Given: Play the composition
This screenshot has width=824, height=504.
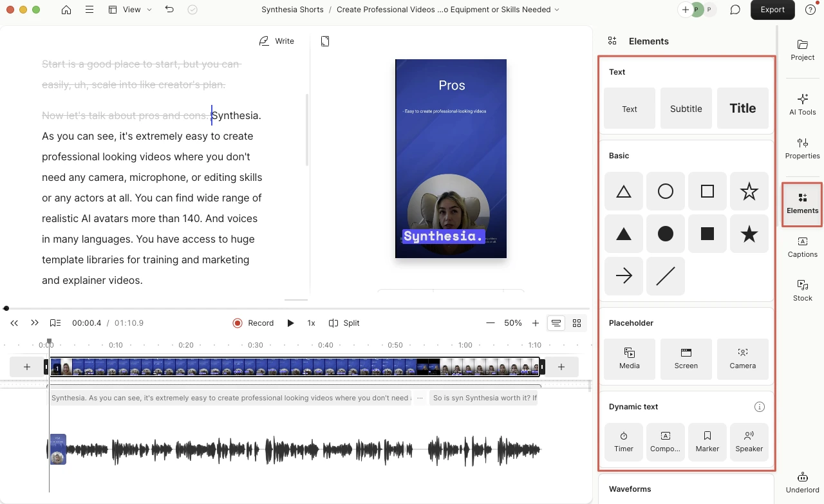Looking at the screenshot, I should [290, 323].
